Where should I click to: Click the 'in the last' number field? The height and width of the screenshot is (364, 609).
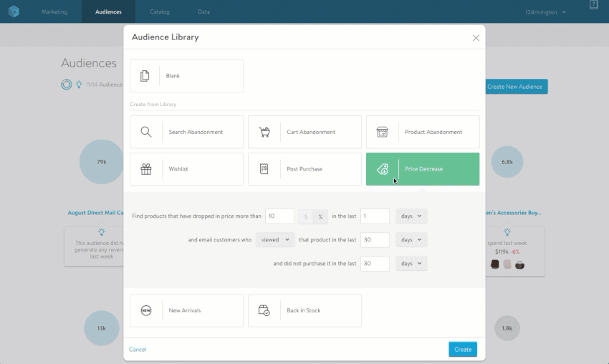375,216
